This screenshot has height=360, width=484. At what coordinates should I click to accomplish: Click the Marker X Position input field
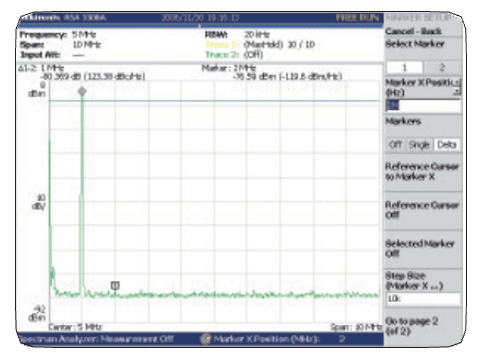tap(423, 106)
